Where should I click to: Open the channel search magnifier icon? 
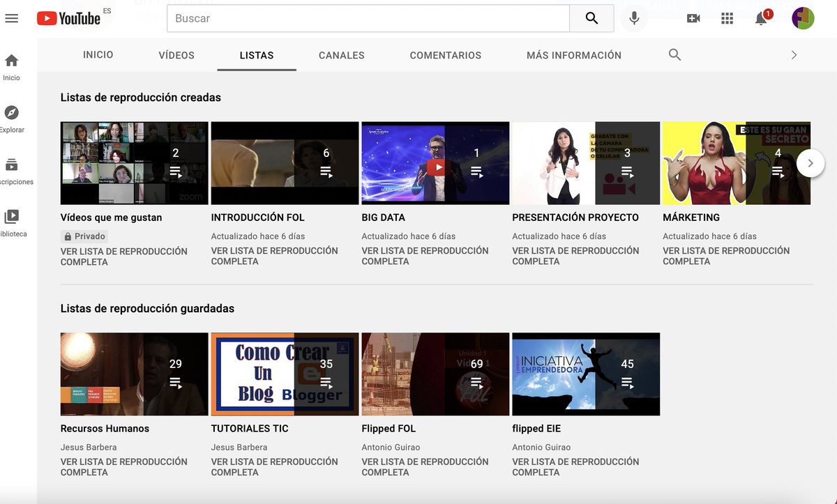tap(674, 54)
